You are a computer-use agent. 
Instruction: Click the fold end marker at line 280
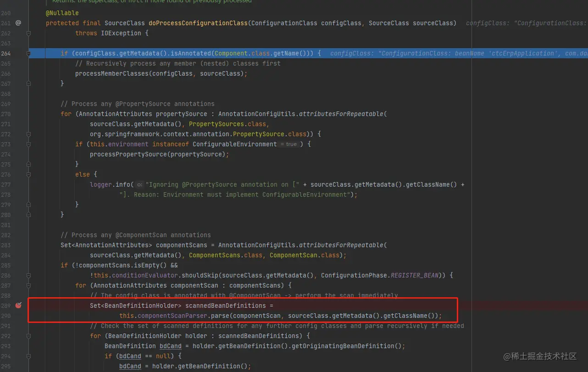pos(28,215)
